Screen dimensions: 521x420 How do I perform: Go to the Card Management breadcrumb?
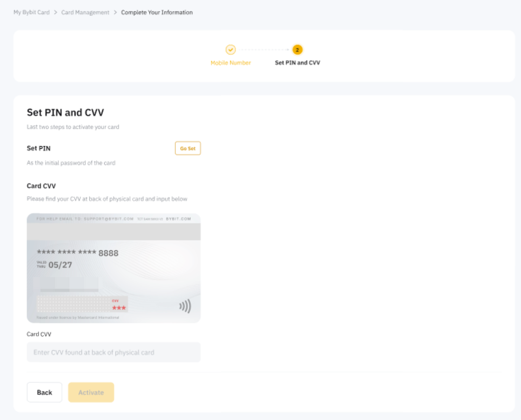coord(85,13)
